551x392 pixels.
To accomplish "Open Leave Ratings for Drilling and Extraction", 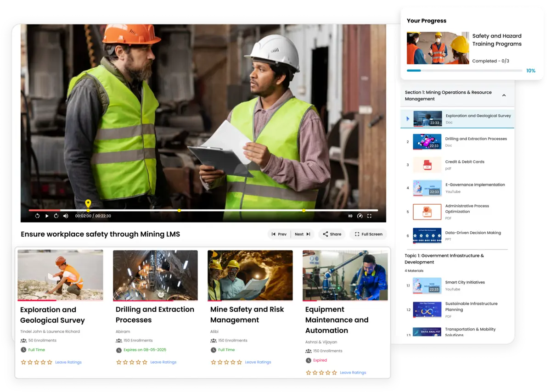I will click(163, 362).
